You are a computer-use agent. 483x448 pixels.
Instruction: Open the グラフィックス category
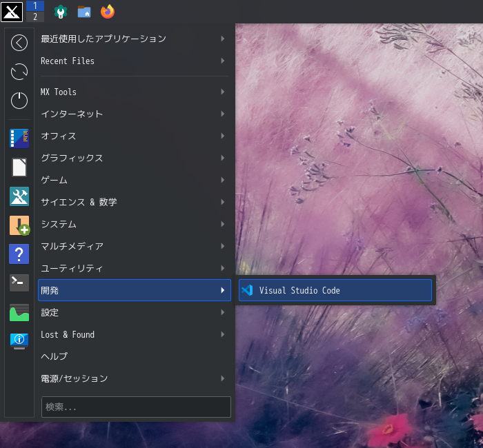(135, 158)
